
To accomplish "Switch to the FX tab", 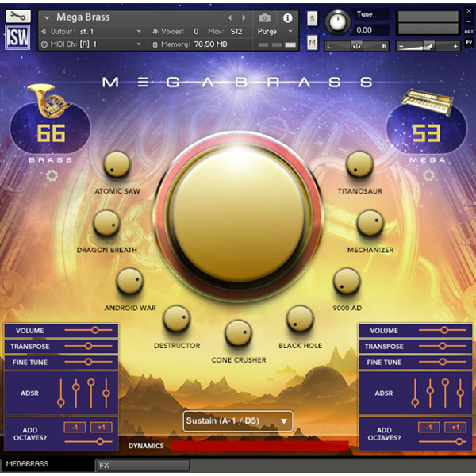I will coord(143,465).
